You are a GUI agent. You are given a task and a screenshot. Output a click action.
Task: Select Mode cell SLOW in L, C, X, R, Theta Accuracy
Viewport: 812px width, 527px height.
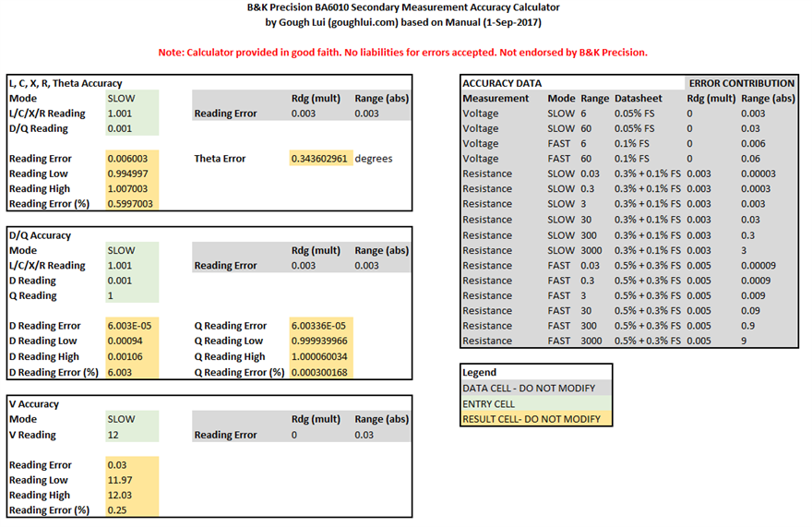[x=132, y=98]
